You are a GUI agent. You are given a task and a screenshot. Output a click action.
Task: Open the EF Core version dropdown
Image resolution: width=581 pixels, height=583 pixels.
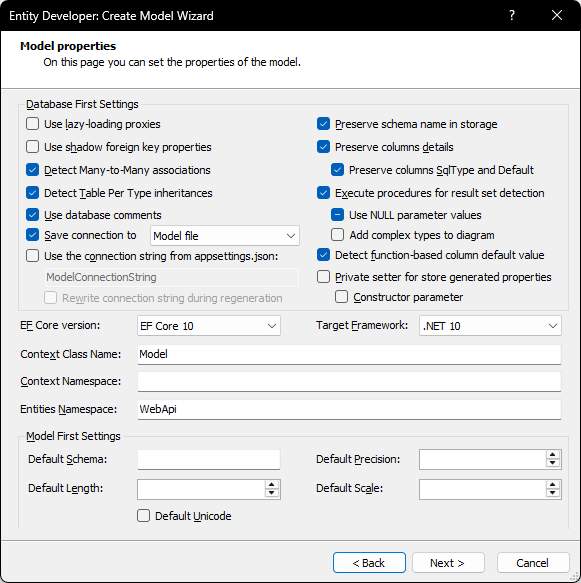[209, 326]
